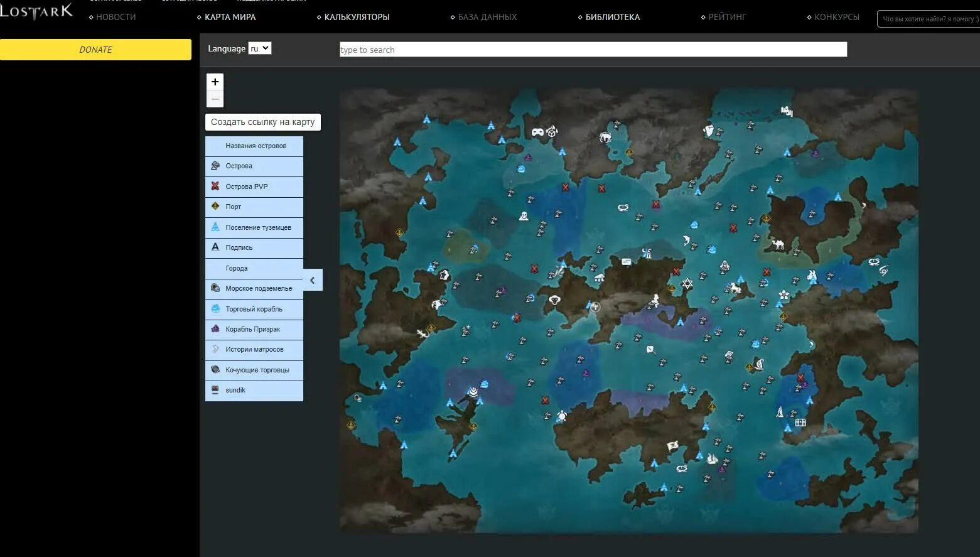980x557 pixels.
Task: Open the Конкурсы menu
Action: coord(837,17)
